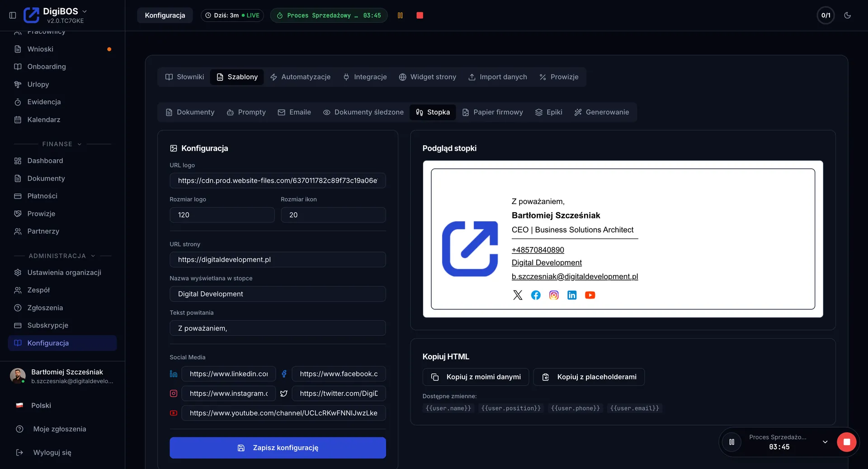Image resolution: width=868 pixels, height=469 pixels.
Task: Click the {{user.name}} variable chip
Action: [448, 408]
